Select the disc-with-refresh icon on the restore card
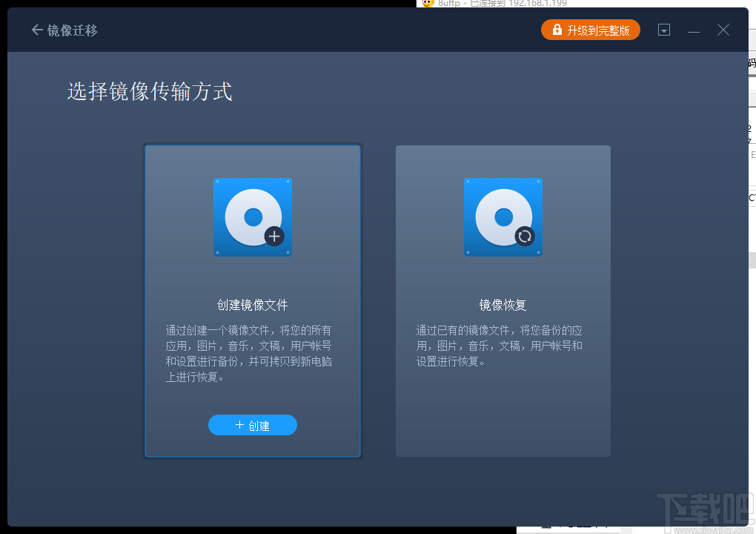Screen dimensions: 756x534 (x=503, y=217)
